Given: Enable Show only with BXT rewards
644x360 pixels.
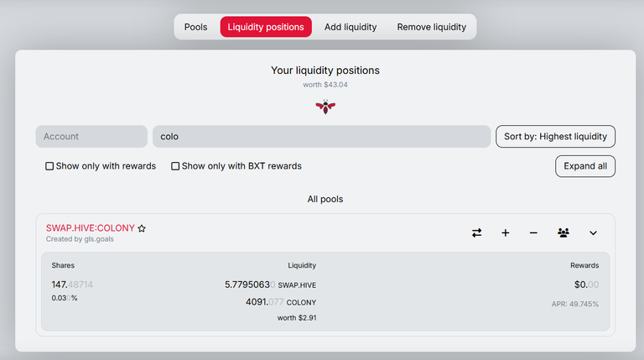Looking at the screenshot, I should click(x=175, y=166).
